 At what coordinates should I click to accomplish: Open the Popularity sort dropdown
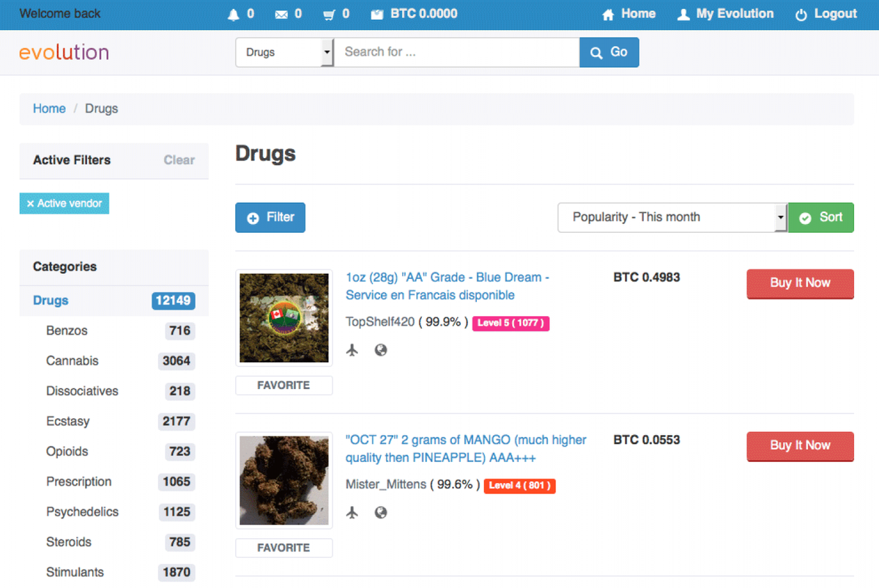point(672,217)
